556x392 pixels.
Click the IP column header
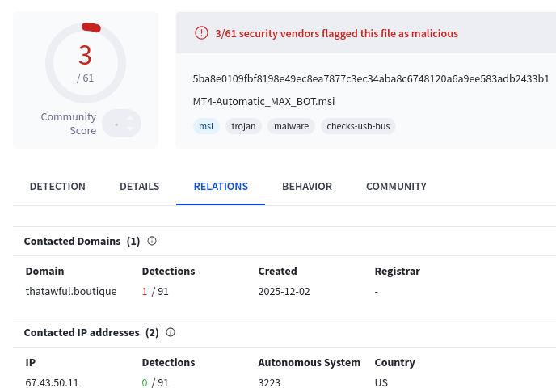click(x=31, y=363)
